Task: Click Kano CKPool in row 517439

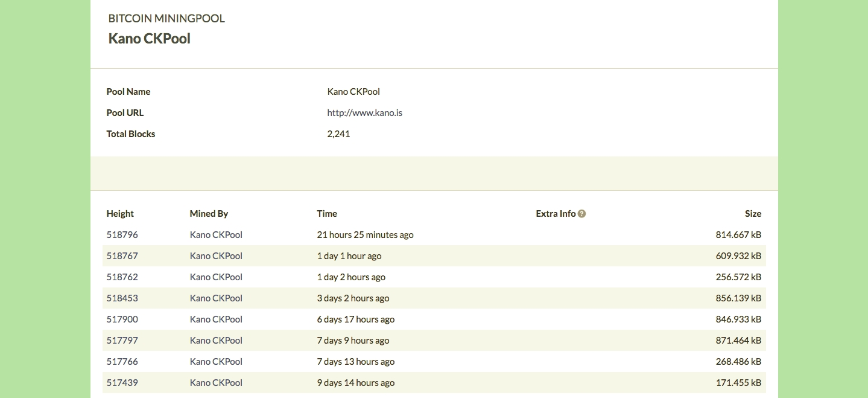Action: [216, 383]
